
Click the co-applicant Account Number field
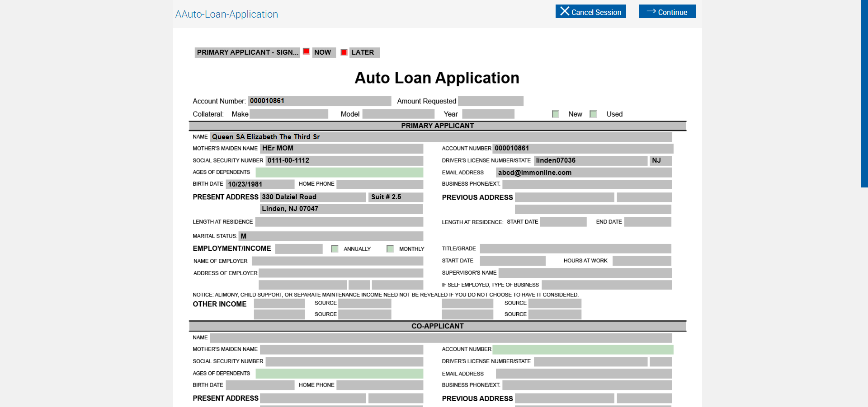pos(583,350)
